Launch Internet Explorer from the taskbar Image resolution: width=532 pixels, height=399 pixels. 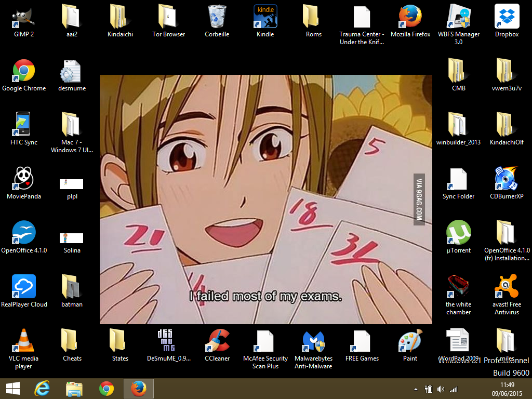coord(43,389)
